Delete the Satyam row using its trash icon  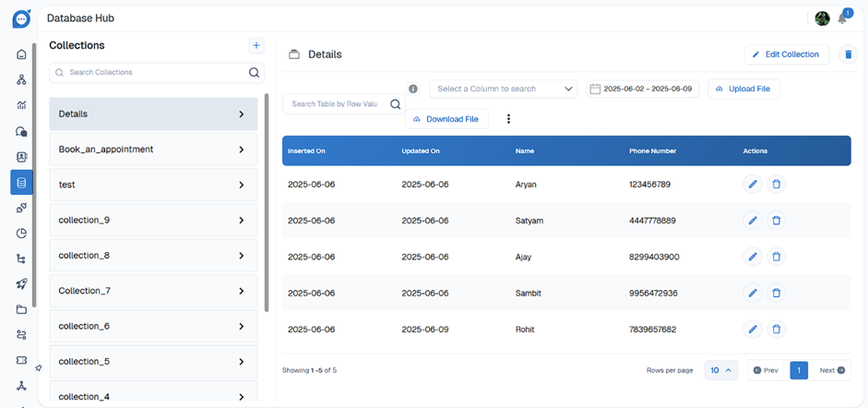776,221
